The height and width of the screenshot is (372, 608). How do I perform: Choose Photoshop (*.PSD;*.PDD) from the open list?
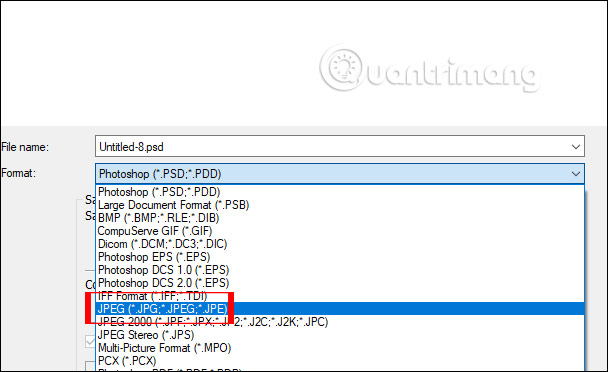(340, 192)
